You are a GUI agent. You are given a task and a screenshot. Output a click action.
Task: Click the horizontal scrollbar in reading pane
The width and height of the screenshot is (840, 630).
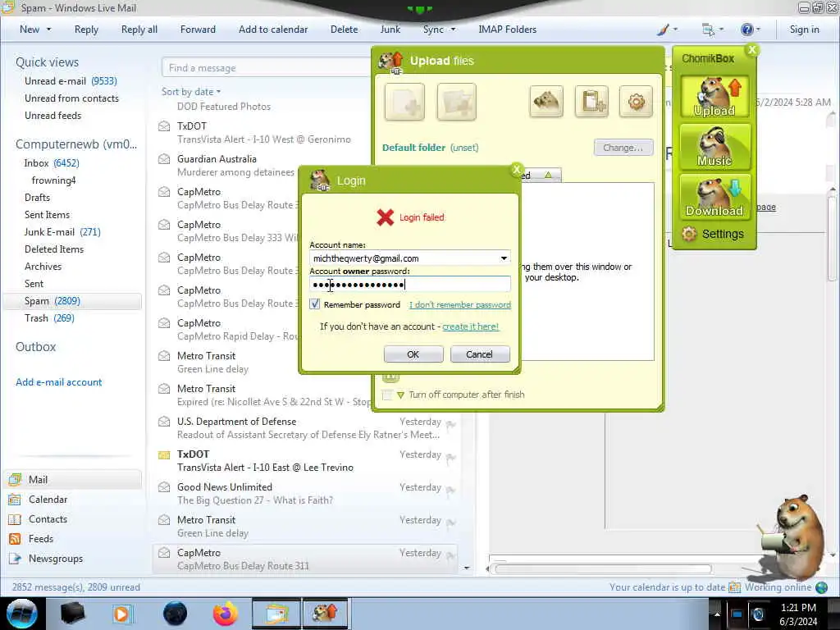point(603,569)
